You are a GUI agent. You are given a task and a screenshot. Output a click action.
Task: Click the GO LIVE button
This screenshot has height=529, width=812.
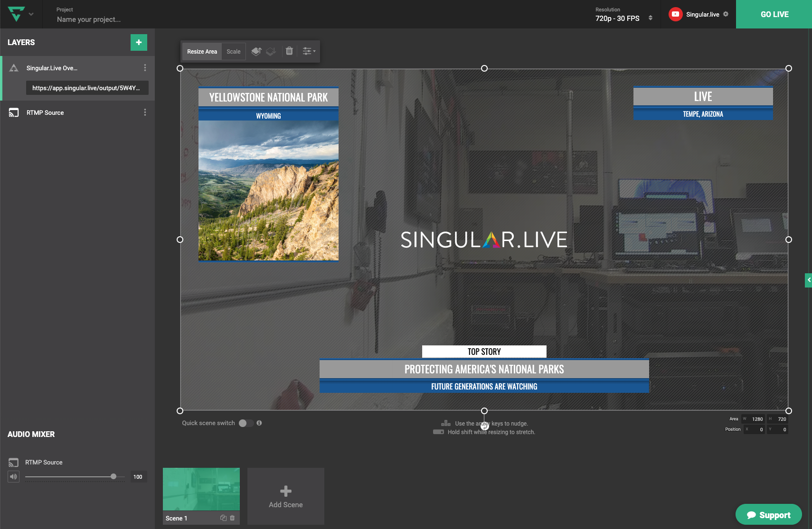[x=774, y=14]
